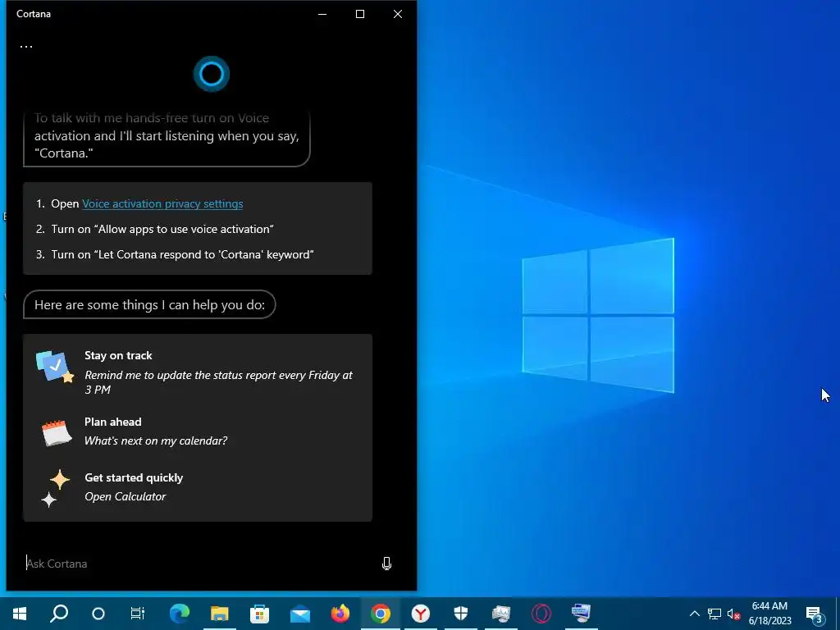Open the Cortana three-dots menu
The image size is (840, 630).
(26, 47)
